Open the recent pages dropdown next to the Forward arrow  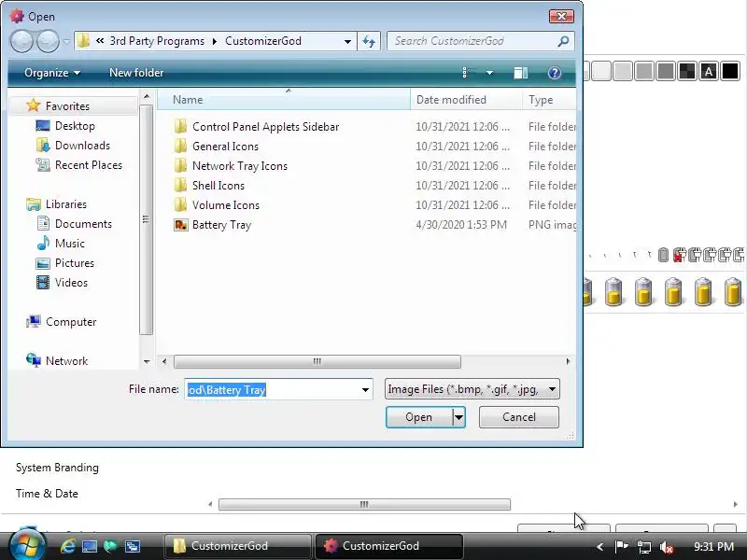[66, 41]
